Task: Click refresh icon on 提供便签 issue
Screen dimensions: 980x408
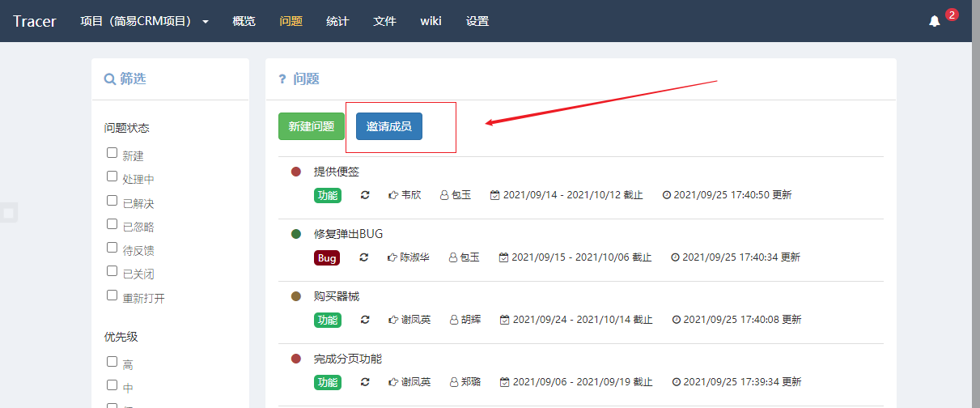Action: [365, 195]
